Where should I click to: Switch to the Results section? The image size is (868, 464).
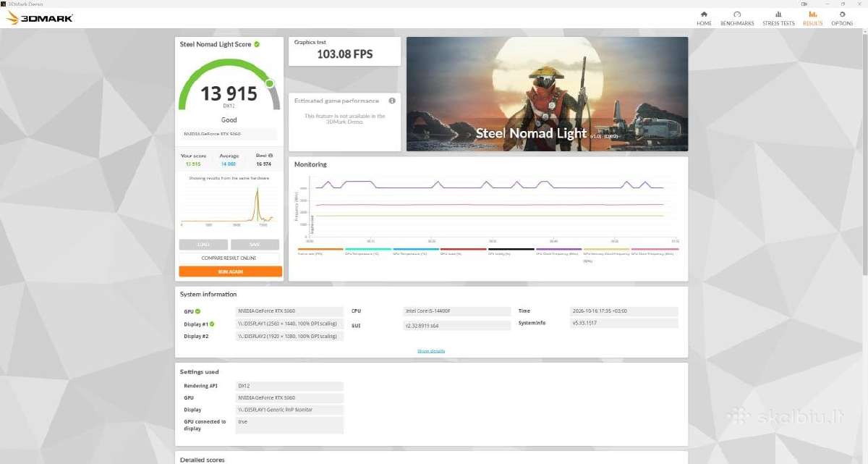click(x=812, y=18)
